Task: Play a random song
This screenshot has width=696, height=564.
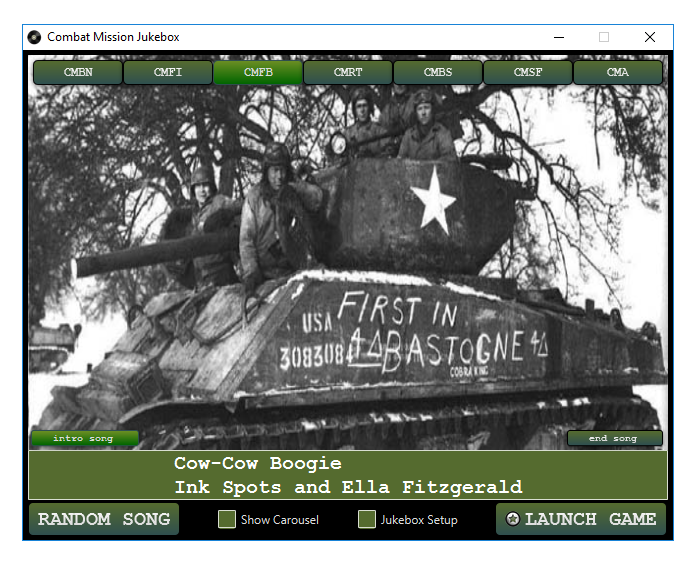Action: point(104,519)
